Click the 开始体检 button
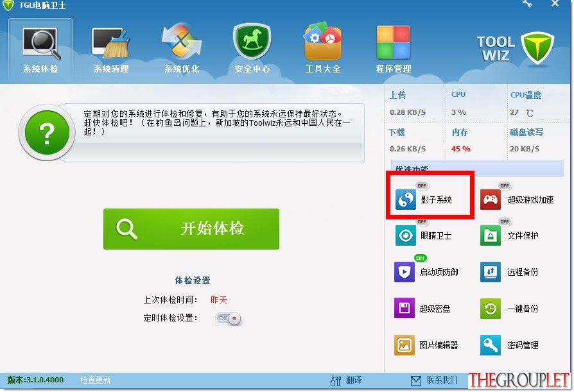This screenshot has width=574, height=392. [x=191, y=229]
